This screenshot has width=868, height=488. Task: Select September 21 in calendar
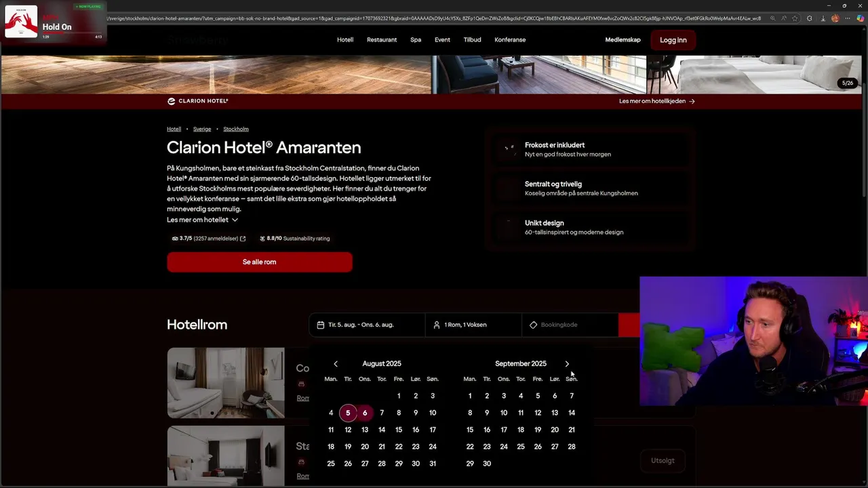[572, 430]
